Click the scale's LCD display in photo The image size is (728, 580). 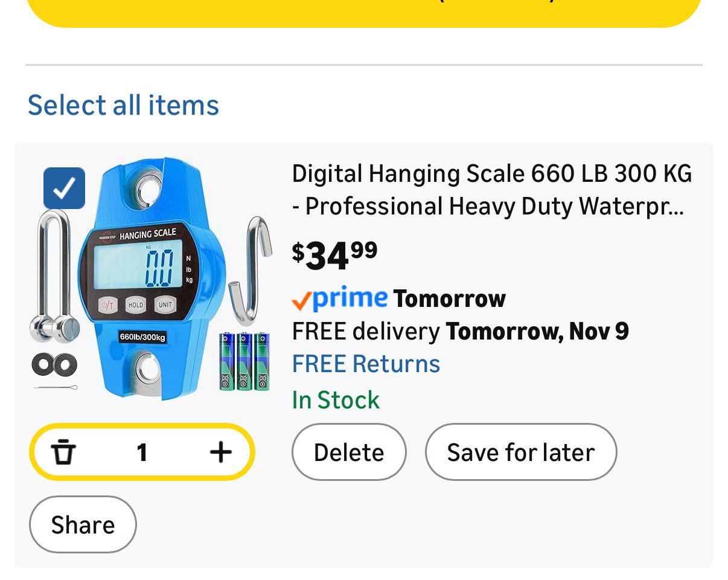click(x=138, y=266)
